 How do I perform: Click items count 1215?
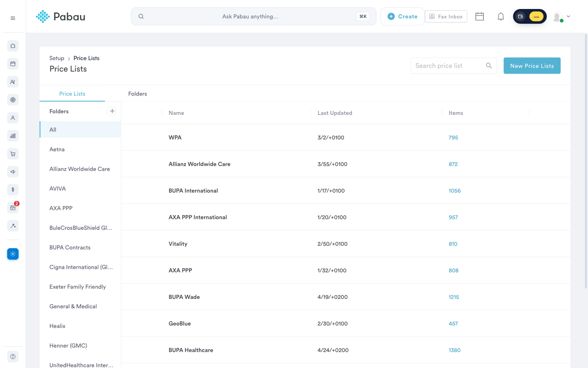pos(454,297)
